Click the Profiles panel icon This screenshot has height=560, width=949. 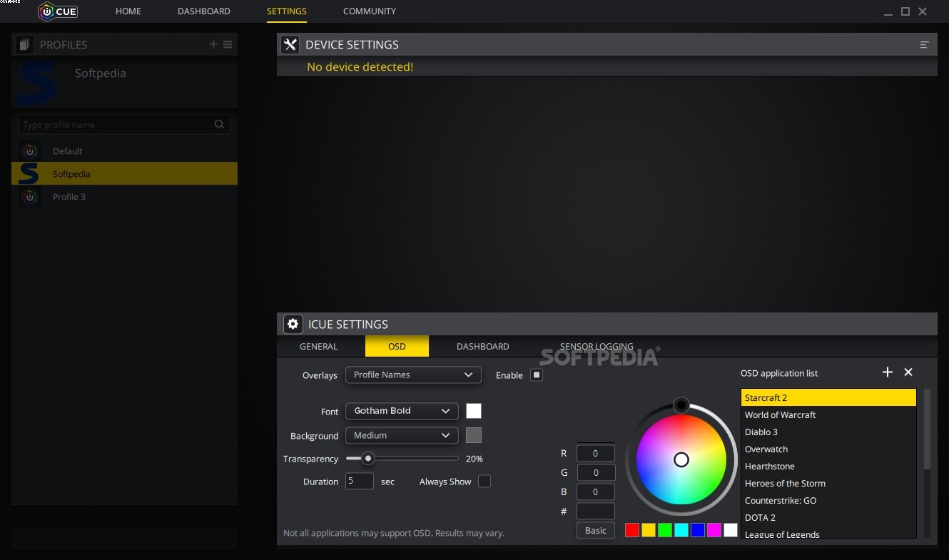click(25, 44)
